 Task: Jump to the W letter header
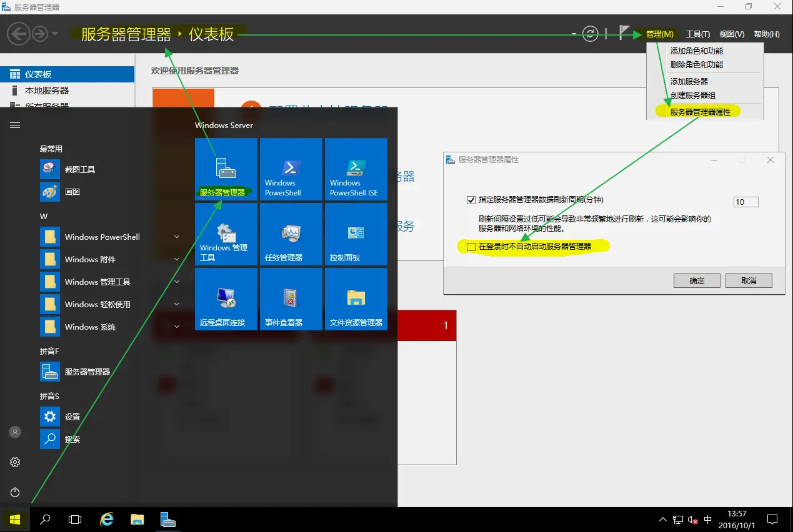44,217
